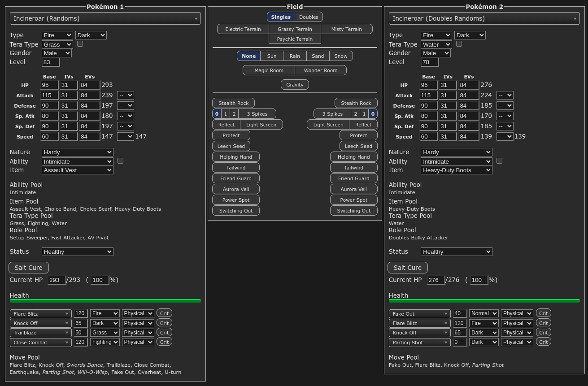Toggle Pokémon 1 Tera Type checkbox
This screenshot has width=588, height=386.
click(x=80, y=44)
